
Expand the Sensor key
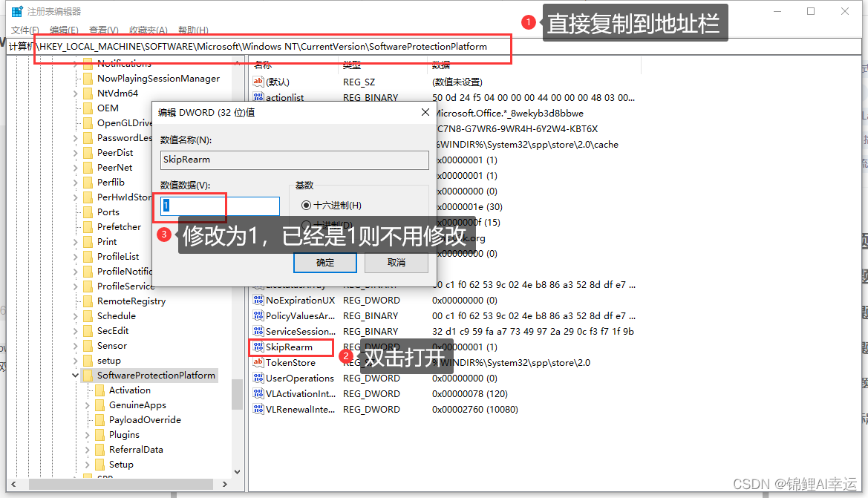click(76, 346)
